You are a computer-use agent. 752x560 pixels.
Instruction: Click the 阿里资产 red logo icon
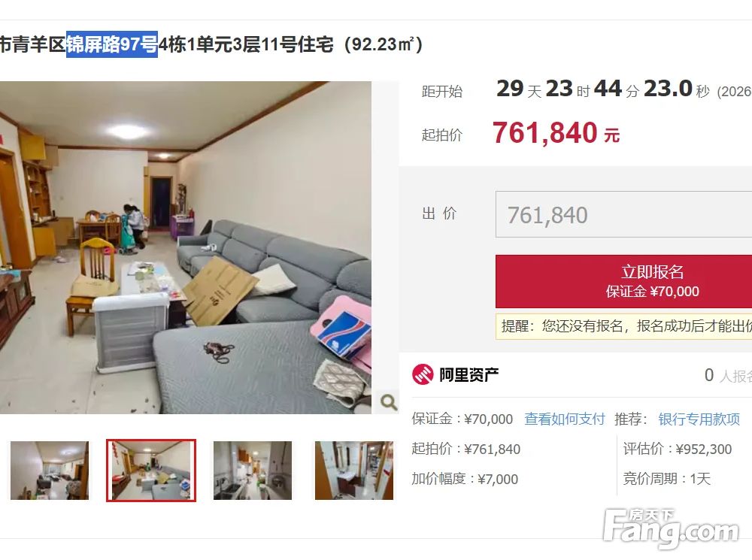click(423, 374)
